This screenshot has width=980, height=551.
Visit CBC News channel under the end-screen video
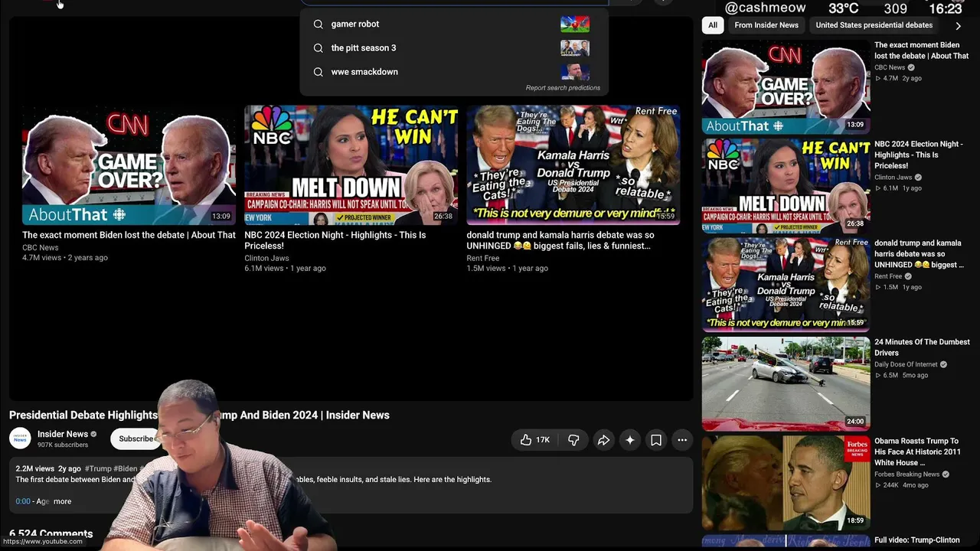[41, 248]
